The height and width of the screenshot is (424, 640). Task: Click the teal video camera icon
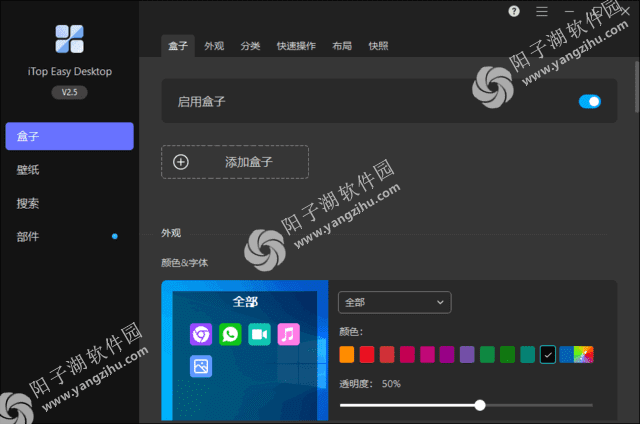260,334
